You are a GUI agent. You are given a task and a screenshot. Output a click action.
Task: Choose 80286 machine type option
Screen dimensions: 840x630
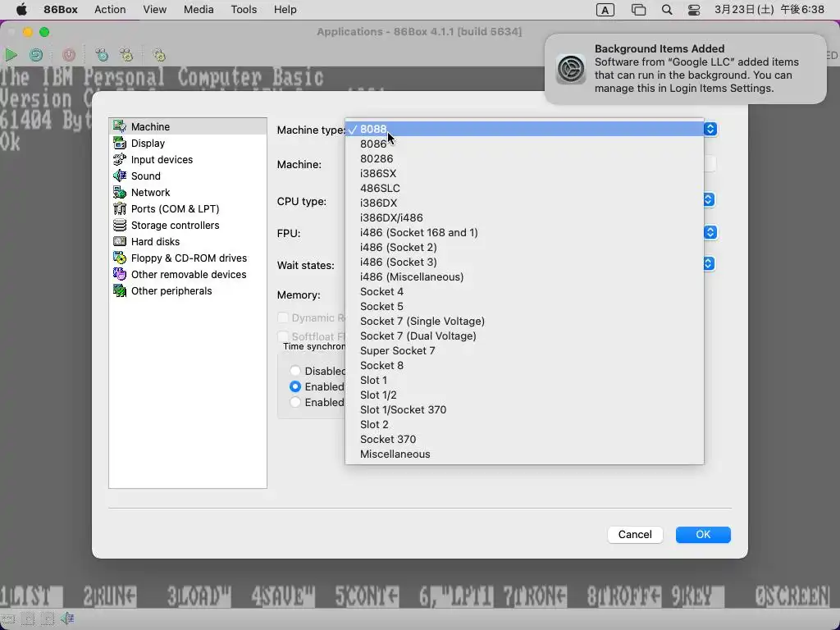pyautogui.click(x=524, y=158)
